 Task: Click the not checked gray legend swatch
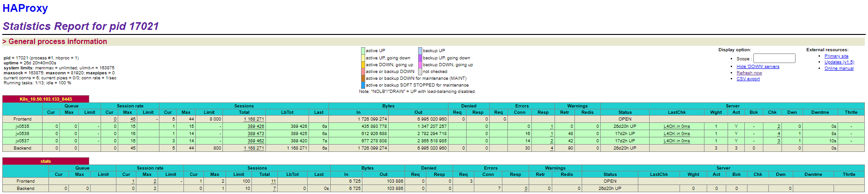420,72
